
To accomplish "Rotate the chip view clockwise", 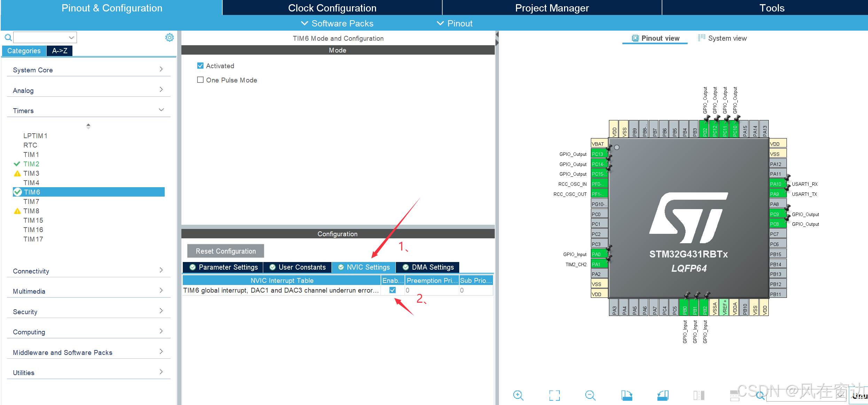I will [626, 395].
